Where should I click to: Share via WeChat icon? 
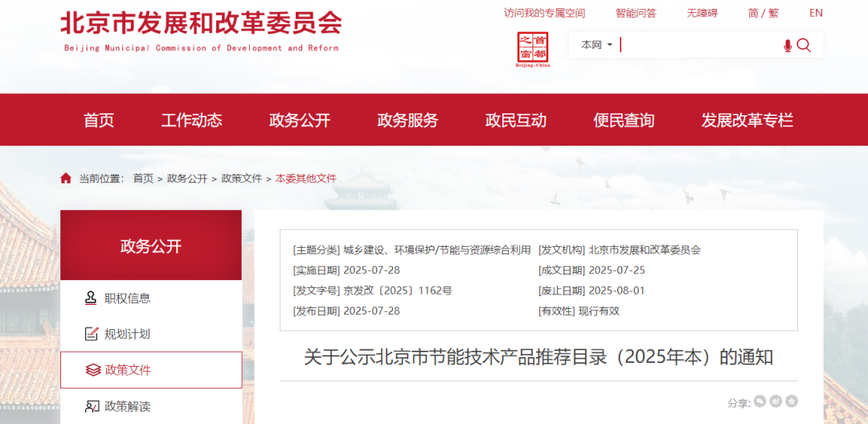click(760, 401)
